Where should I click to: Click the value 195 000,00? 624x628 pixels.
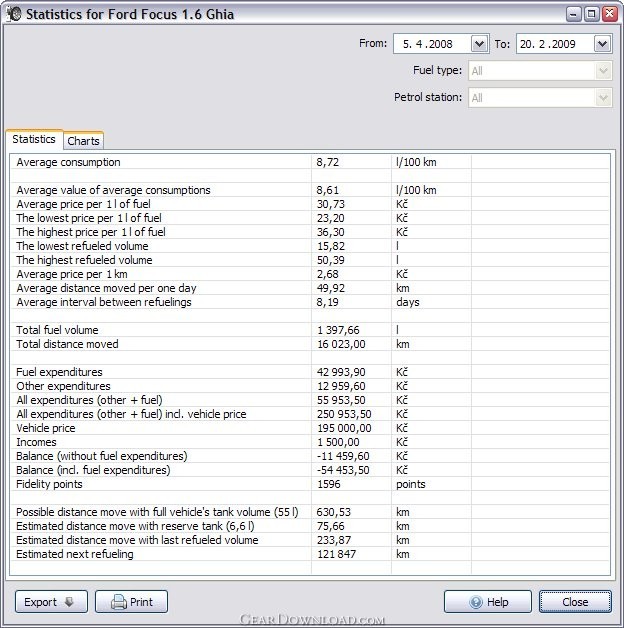(344, 428)
